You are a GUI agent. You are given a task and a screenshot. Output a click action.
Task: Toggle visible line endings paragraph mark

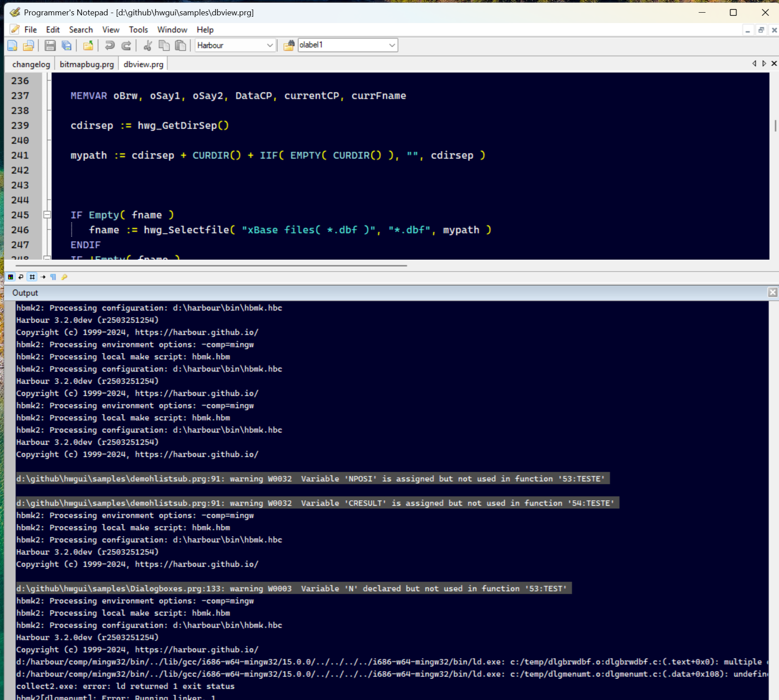53,277
